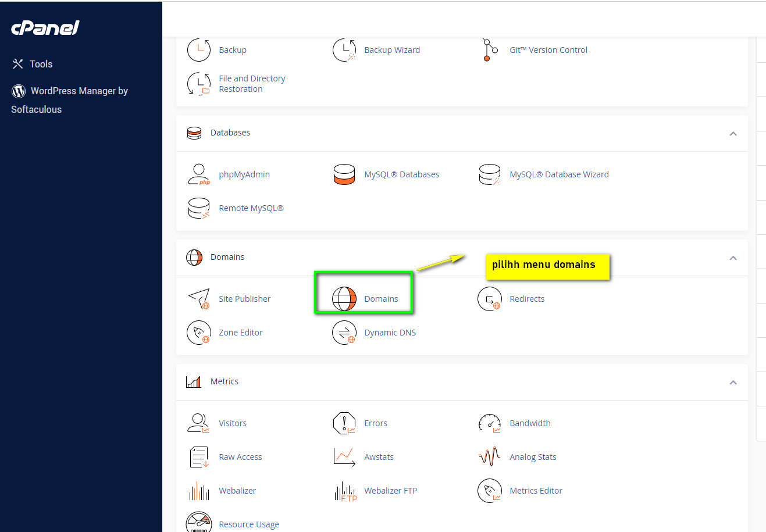766x532 pixels.
Task: Collapse the Metrics section
Action: [x=733, y=383]
